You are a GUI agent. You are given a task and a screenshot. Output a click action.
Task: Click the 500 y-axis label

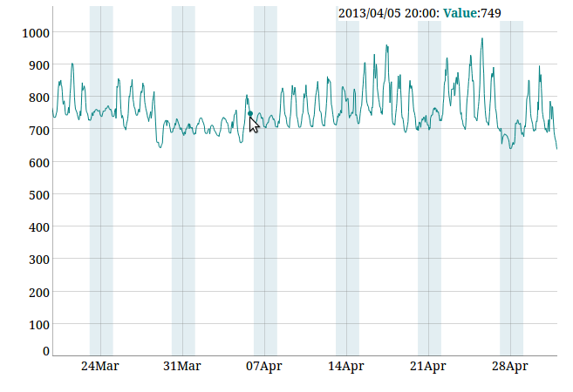click(x=39, y=195)
